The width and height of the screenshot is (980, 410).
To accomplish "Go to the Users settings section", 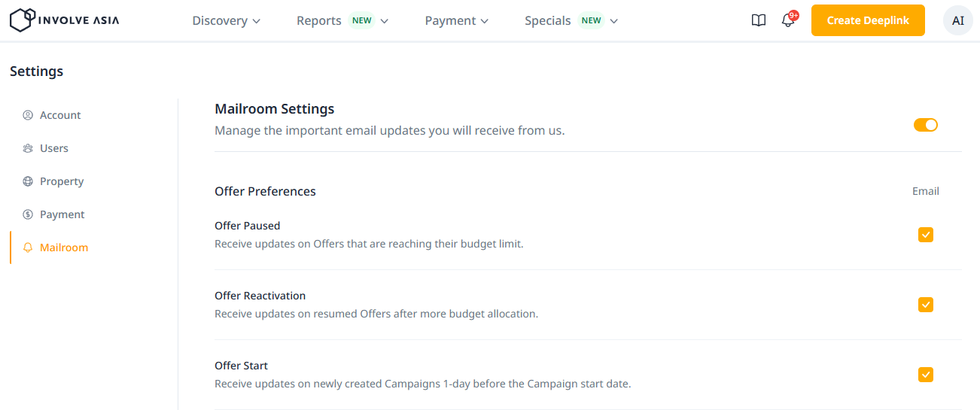I will tap(54, 148).
